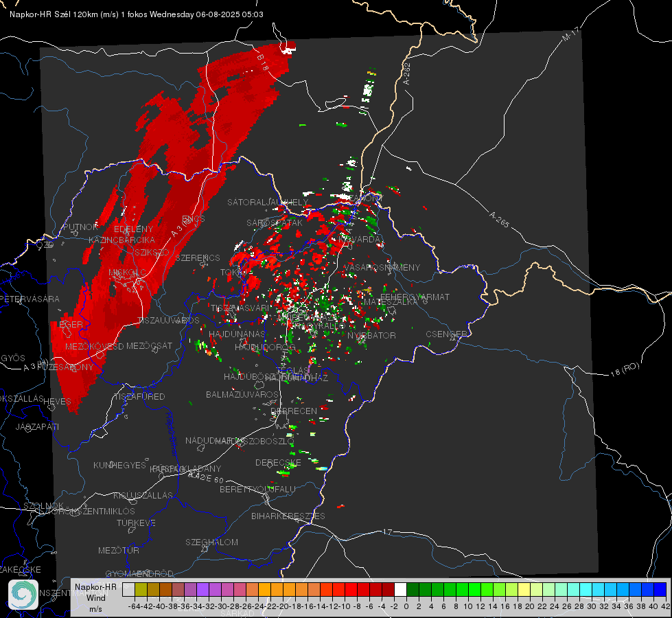Click the MEZOCSAT label
Screen dimensions: 672x618
click(x=150, y=345)
